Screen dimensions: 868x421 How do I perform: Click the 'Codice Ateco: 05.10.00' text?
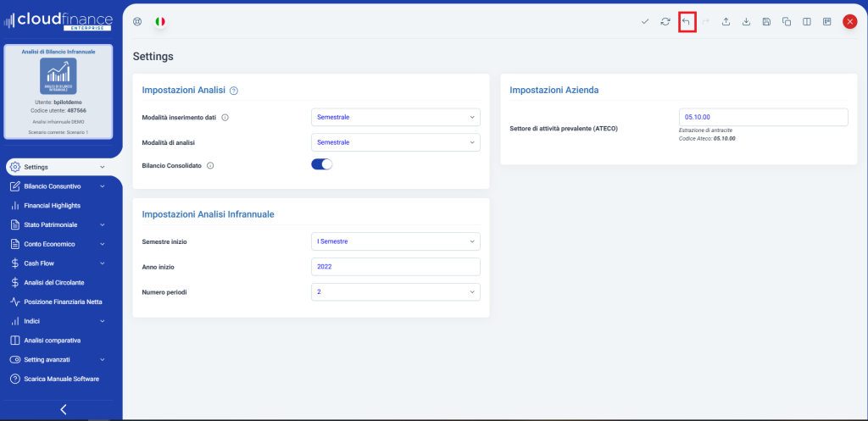[707, 138]
